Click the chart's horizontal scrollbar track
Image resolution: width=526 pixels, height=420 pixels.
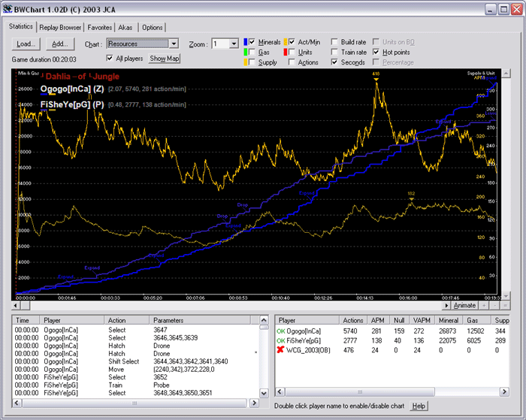(x=225, y=306)
